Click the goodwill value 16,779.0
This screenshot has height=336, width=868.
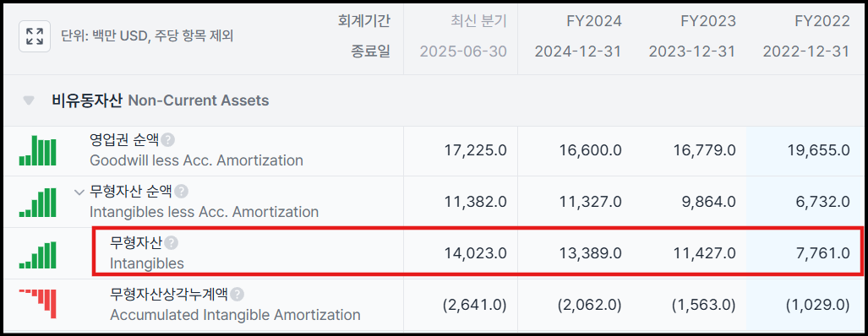[705, 150]
